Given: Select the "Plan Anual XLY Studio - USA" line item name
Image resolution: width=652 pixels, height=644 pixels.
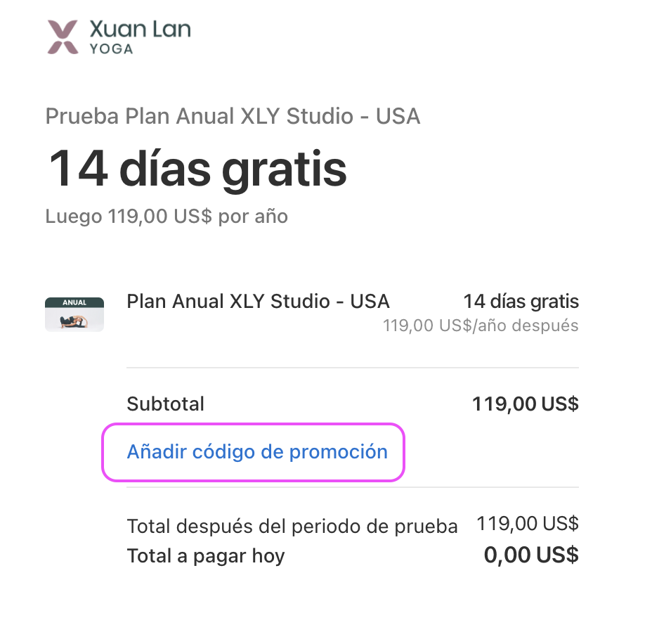Looking at the screenshot, I should click(x=258, y=302).
